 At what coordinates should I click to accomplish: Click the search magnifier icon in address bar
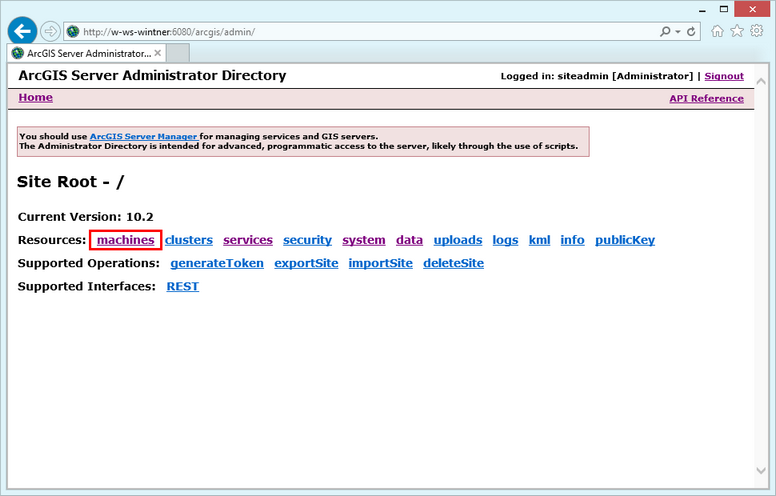(666, 31)
